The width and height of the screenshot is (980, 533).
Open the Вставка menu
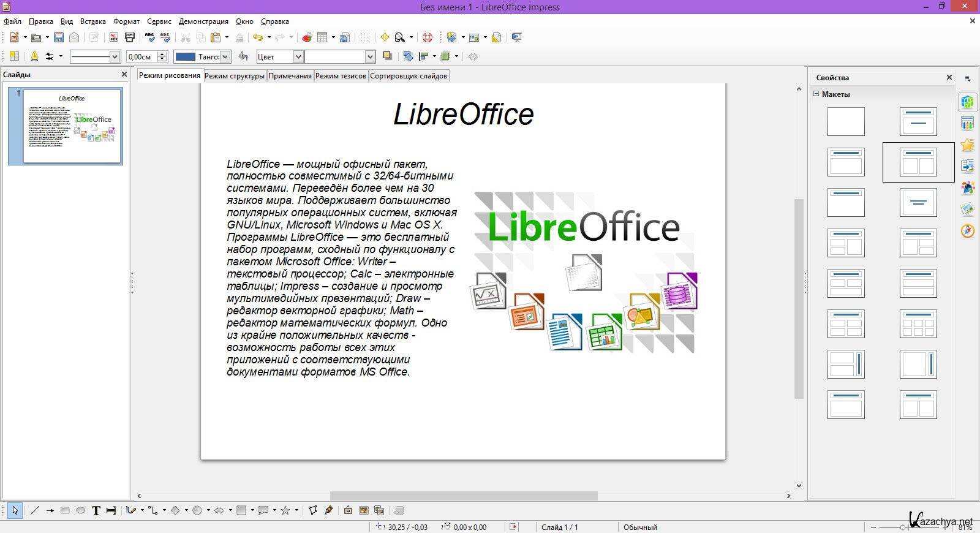pyautogui.click(x=93, y=21)
